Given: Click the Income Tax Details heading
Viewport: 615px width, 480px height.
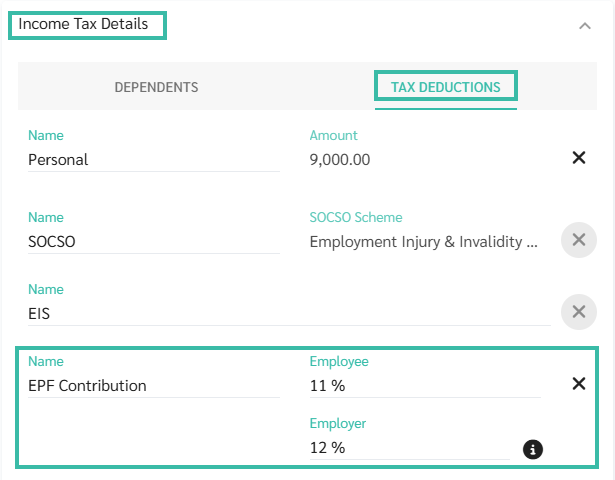Looking at the screenshot, I should coord(83,23).
